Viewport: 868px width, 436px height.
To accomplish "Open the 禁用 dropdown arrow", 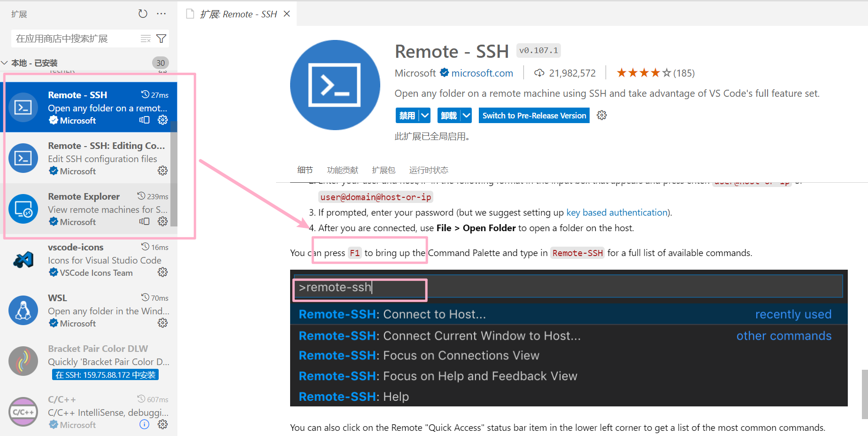I will tap(425, 115).
